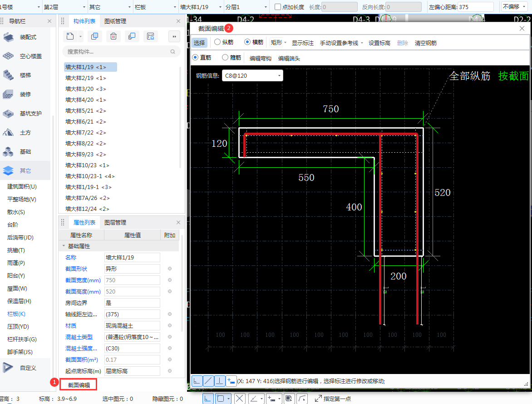Viewport: 532px width, 404px height.
Task: Open 钢筋信息 C8@120 combo box
Action: pyautogui.click(x=252, y=75)
